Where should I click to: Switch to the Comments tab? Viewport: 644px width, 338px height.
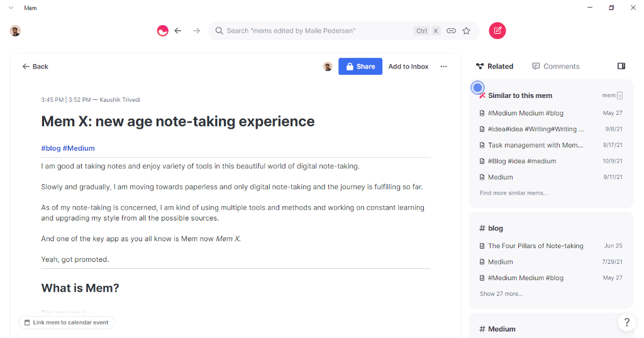(556, 67)
